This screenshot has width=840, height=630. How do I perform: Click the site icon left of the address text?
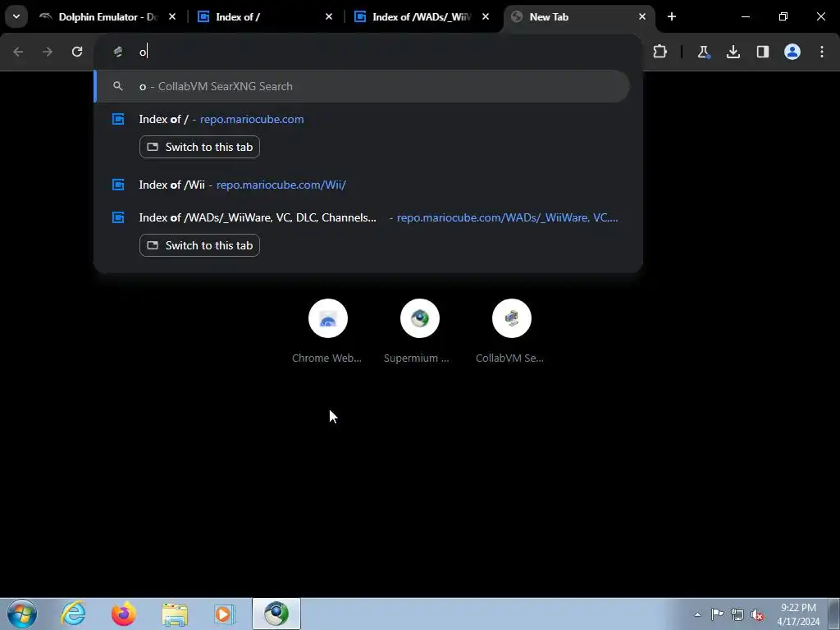pyautogui.click(x=118, y=52)
